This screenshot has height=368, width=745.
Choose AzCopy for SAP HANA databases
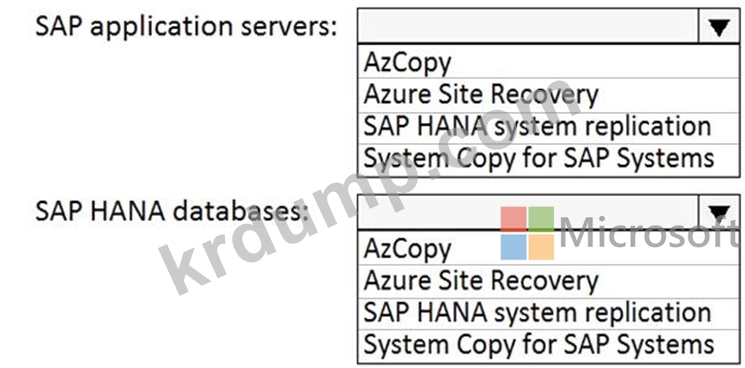pyautogui.click(x=548, y=248)
